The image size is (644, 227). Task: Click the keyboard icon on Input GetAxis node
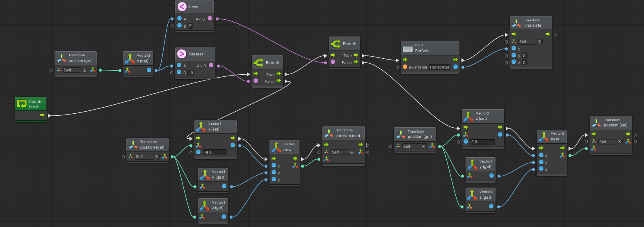[407, 48]
